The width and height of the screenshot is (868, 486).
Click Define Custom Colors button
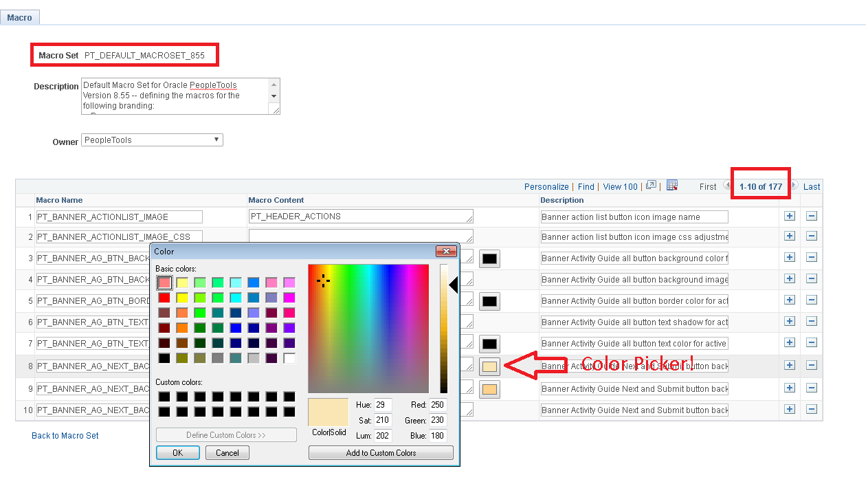(x=226, y=434)
